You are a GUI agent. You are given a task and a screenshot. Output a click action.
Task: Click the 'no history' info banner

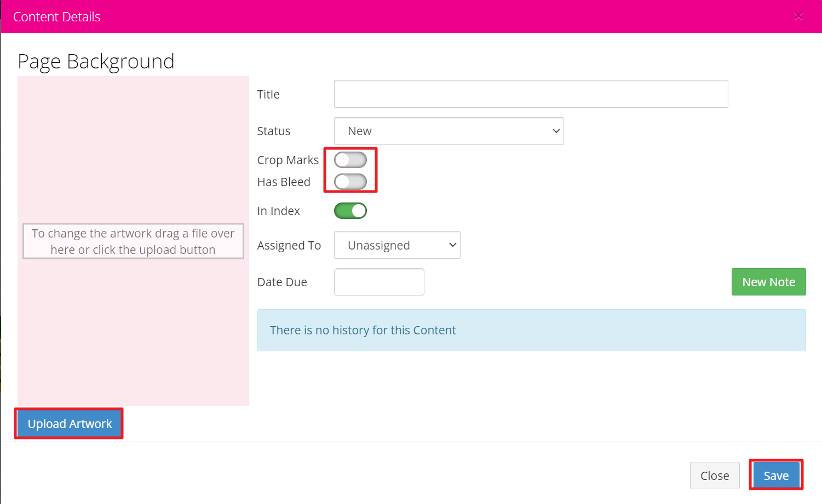[x=531, y=330]
